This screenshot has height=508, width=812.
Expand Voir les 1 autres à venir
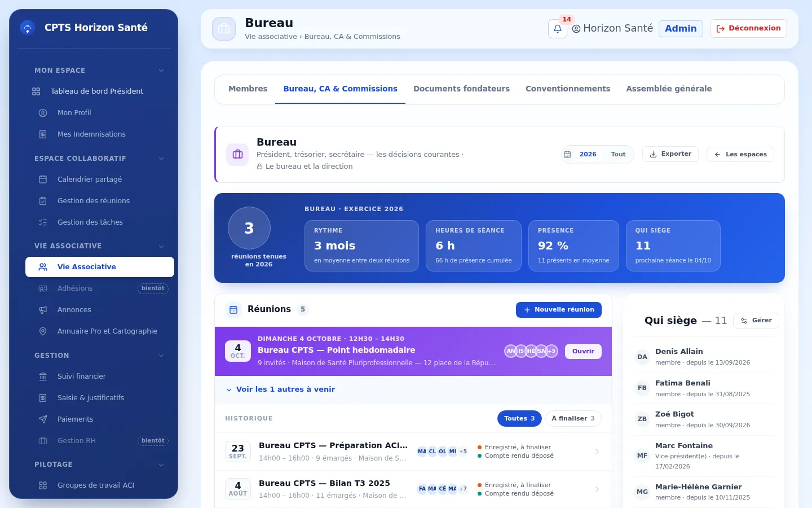click(x=280, y=389)
